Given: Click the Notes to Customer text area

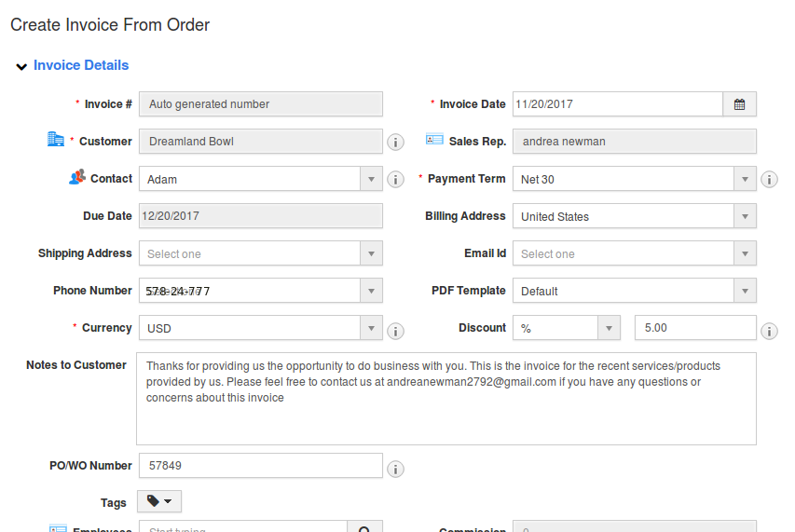Looking at the screenshot, I should tap(446, 399).
